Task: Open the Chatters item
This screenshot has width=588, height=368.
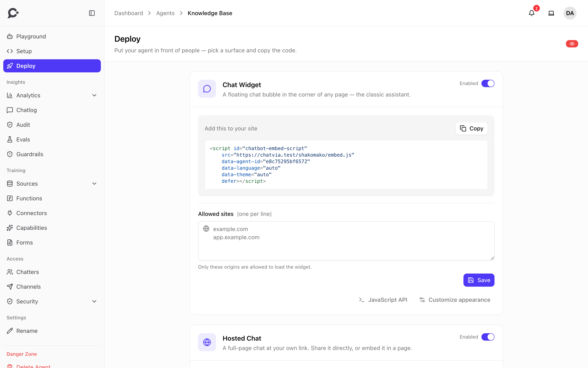Action: (x=52, y=272)
